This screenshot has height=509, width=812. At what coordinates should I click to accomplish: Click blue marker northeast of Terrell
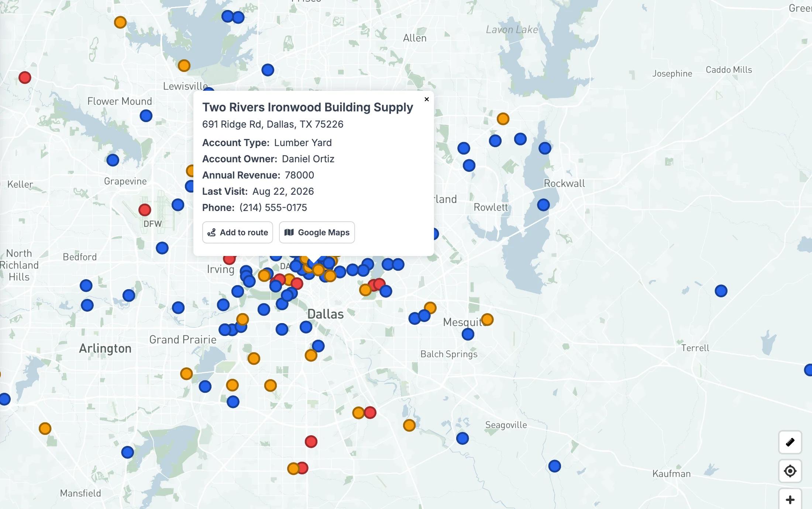click(x=721, y=291)
